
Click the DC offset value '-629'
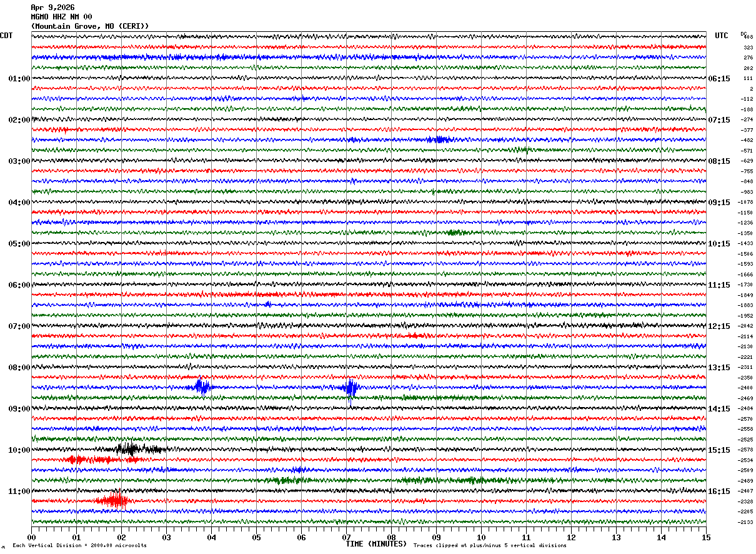747,161
